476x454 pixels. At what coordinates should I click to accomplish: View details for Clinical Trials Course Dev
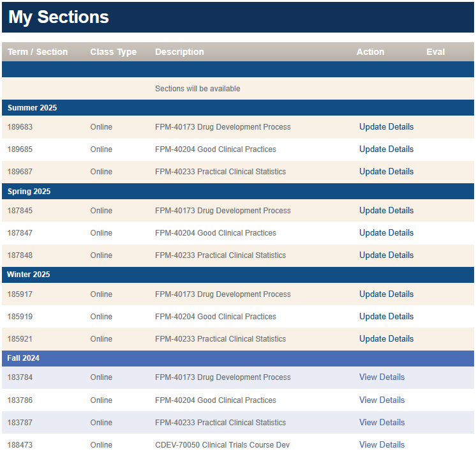[x=382, y=445]
